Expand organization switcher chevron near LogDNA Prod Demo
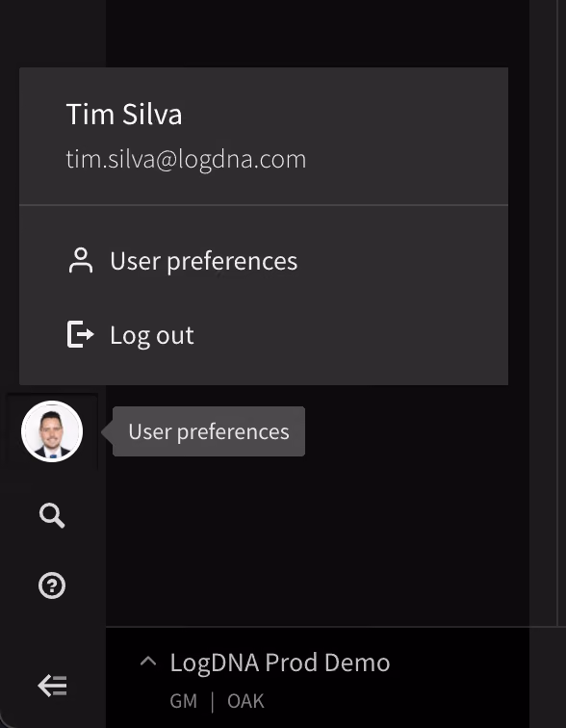 click(148, 662)
